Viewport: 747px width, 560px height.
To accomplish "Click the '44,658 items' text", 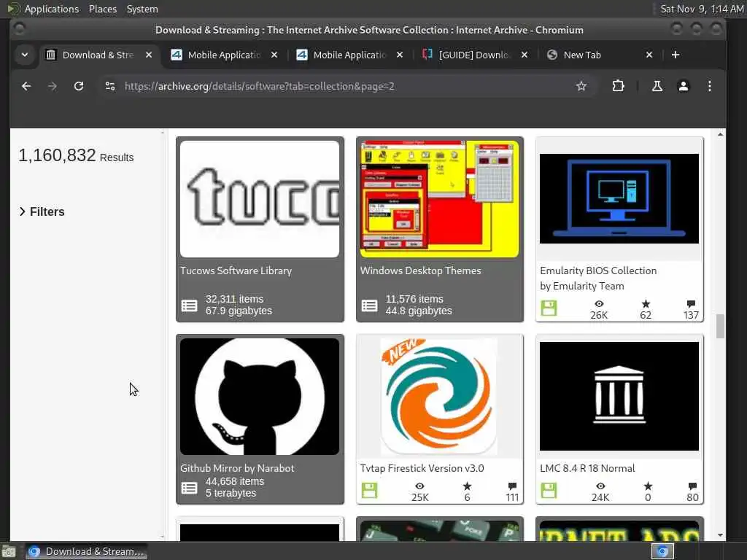I will pos(235,481).
